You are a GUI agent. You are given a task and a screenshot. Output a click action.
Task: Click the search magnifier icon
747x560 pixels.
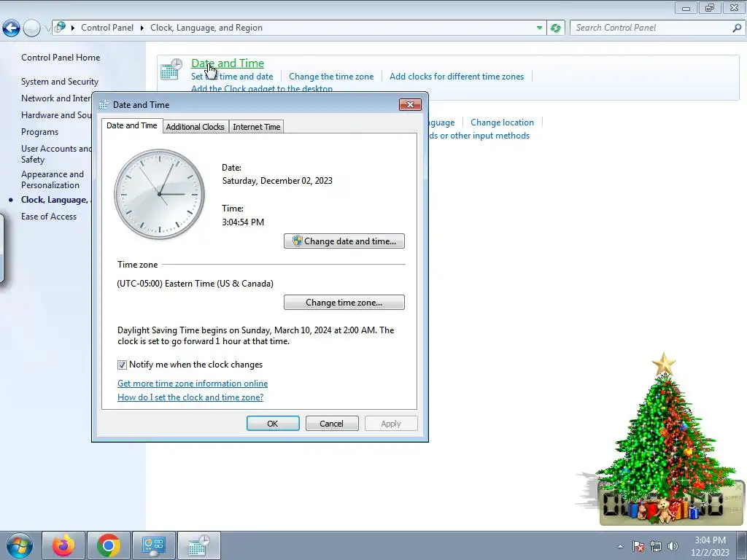coord(737,28)
